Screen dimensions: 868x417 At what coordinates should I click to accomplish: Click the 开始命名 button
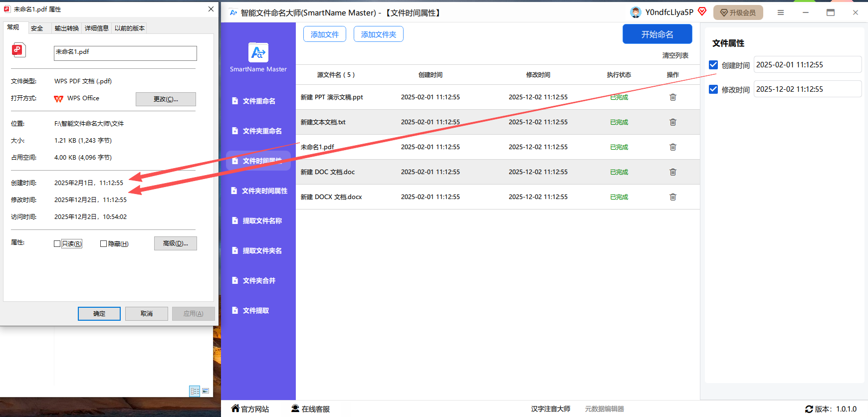click(x=657, y=34)
